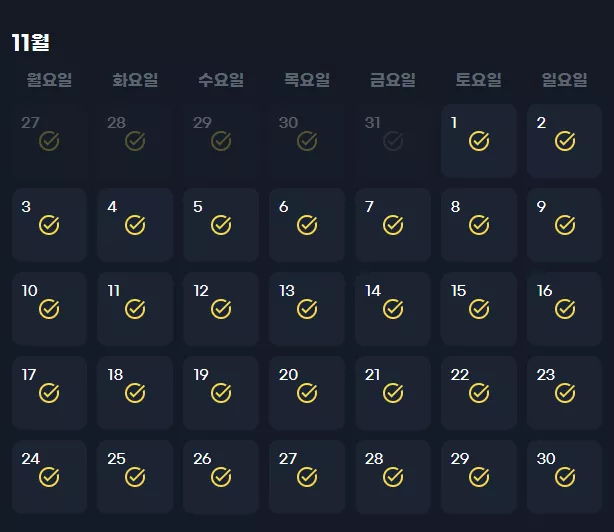Click the check icon on day 6
This screenshot has height=532, width=614.
307,225
